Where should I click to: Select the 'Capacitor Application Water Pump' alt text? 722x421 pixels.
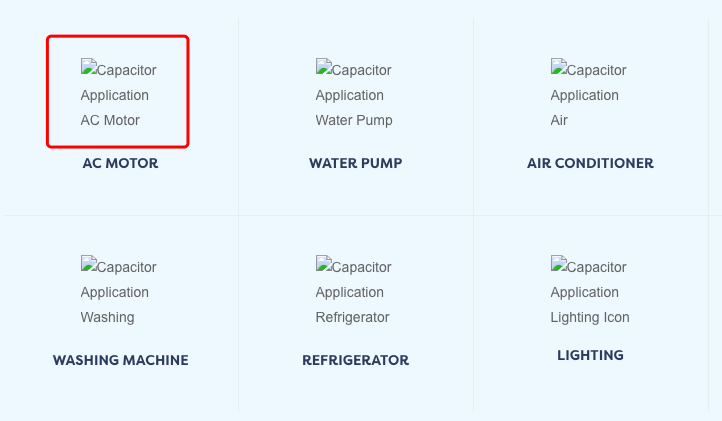point(354,94)
